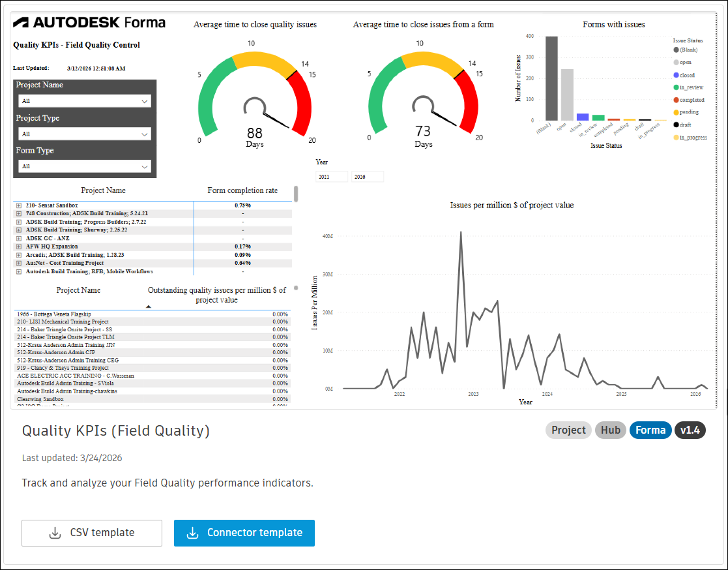Select 214 - Baker Triangle Onsite Project - SS
The image size is (728, 570).
point(153,330)
